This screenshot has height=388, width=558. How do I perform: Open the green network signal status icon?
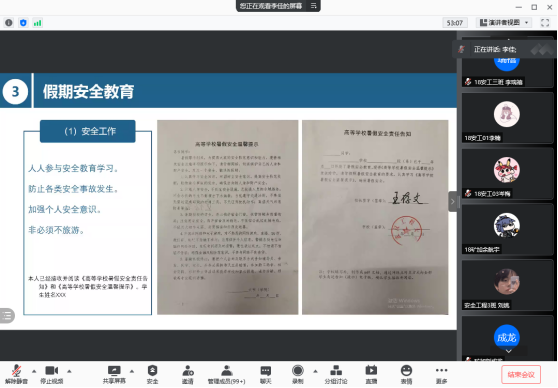click(x=37, y=23)
